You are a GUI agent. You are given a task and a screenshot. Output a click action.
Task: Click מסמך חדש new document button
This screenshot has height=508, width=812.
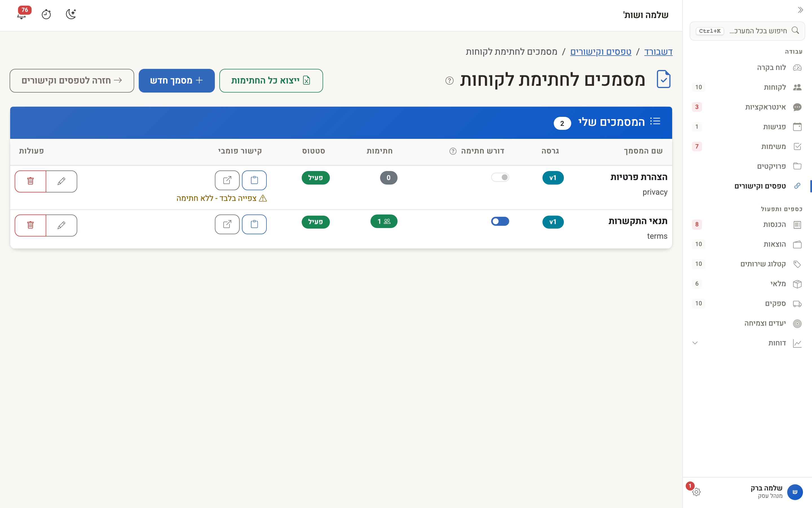[x=176, y=81]
